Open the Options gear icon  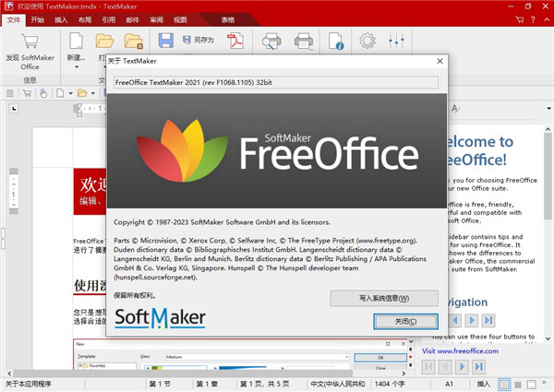(367, 42)
